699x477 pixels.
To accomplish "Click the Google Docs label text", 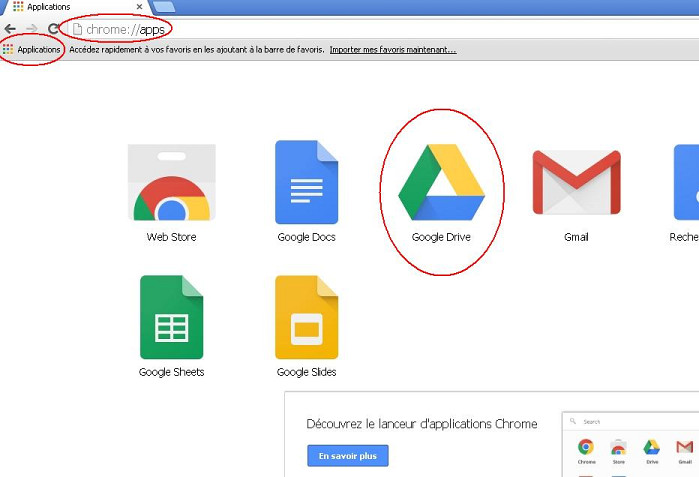I will coord(306,237).
